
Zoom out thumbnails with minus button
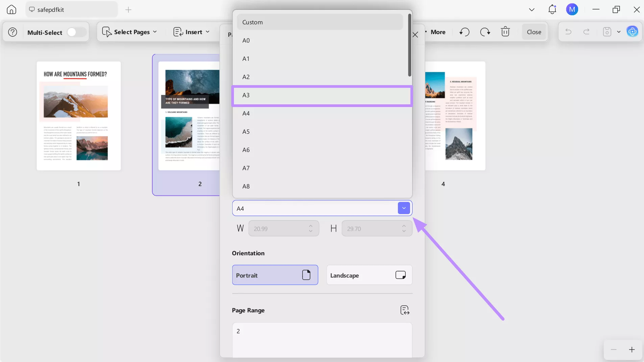point(614,350)
